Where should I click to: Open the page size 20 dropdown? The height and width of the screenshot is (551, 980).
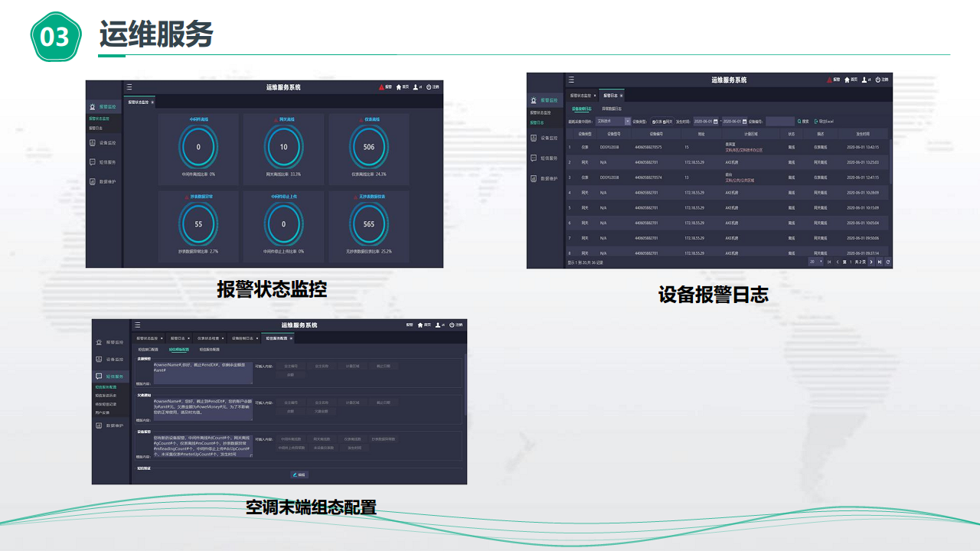(815, 262)
